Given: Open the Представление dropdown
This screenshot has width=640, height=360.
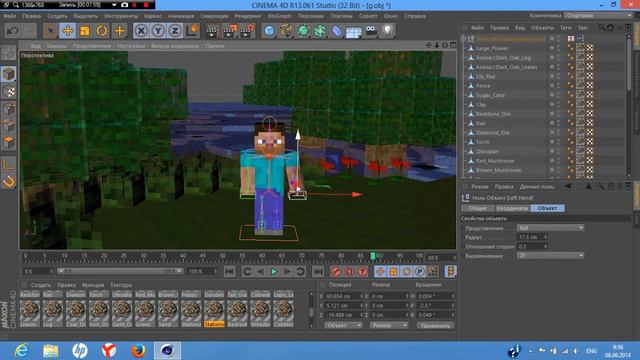Looking at the screenshot, I should point(550,228).
